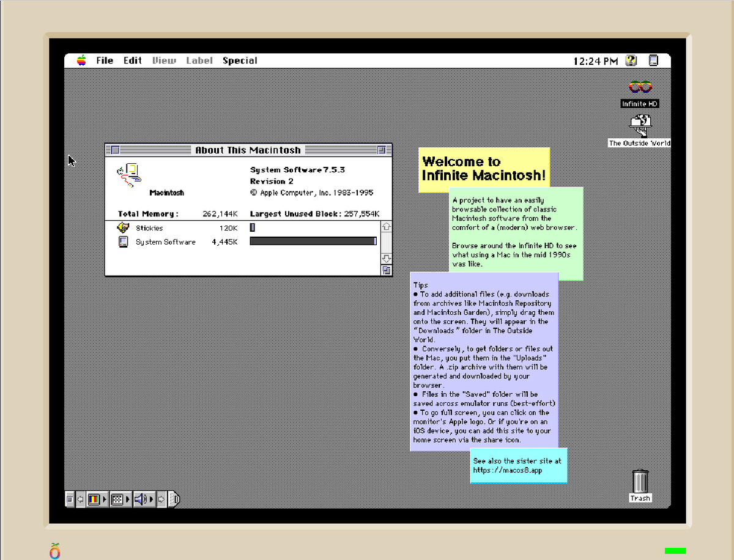Click the Stickies memory usage bar
The width and height of the screenshot is (734, 560).
tap(252, 227)
